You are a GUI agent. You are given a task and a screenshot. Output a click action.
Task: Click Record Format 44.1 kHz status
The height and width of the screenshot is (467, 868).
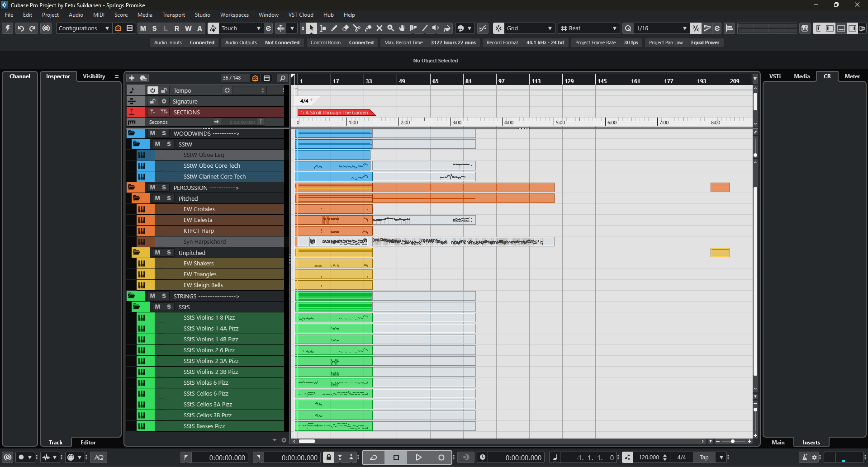[526, 42]
